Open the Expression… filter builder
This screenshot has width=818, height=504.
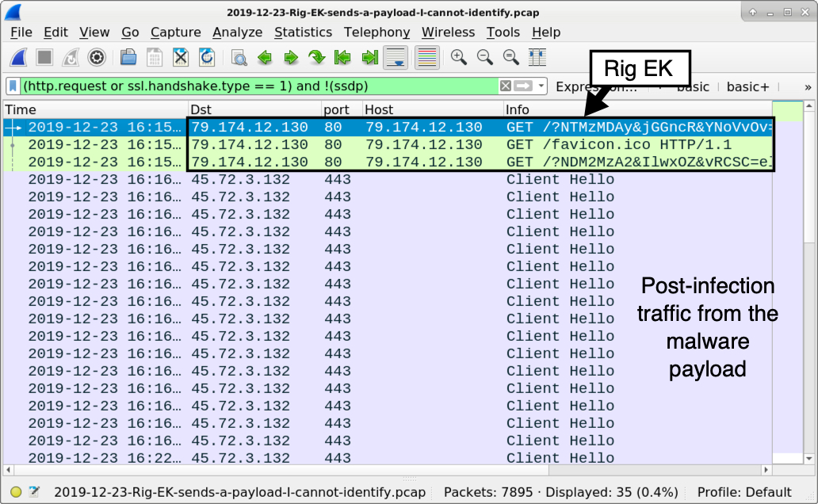click(596, 86)
